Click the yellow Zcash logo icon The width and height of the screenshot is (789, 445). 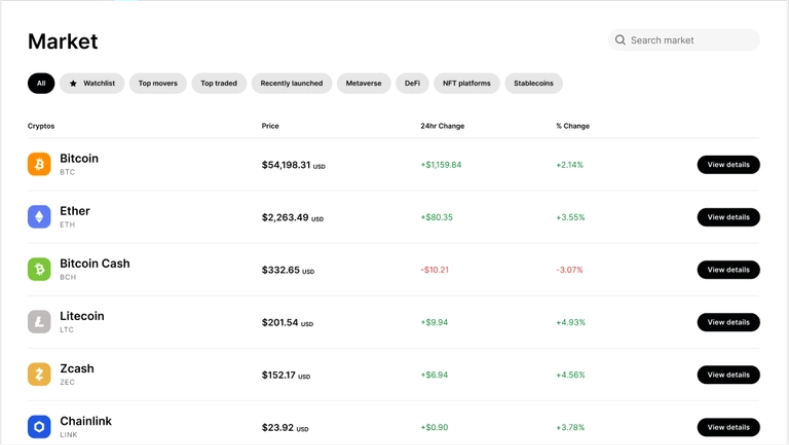39,374
